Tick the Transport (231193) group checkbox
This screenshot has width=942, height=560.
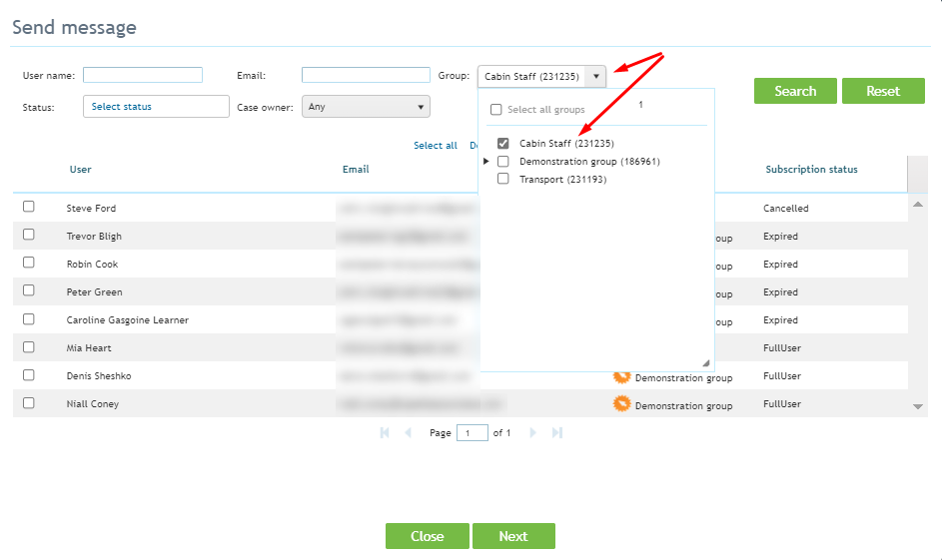click(x=503, y=179)
